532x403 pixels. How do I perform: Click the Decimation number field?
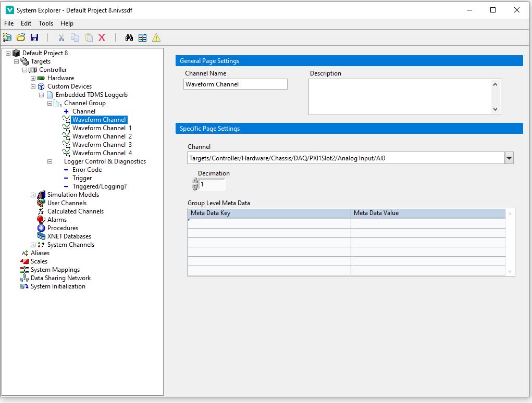point(212,184)
